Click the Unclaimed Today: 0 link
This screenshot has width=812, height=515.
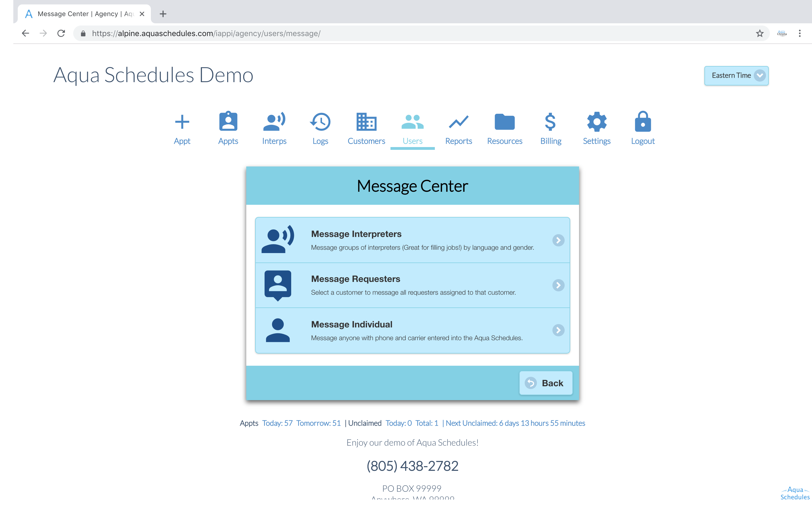click(399, 423)
